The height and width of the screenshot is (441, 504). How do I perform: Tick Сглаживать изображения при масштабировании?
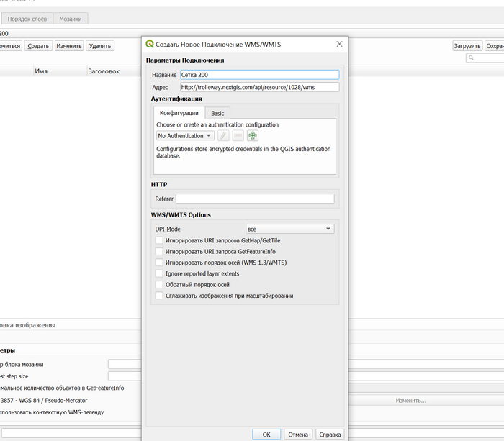(x=159, y=296)
